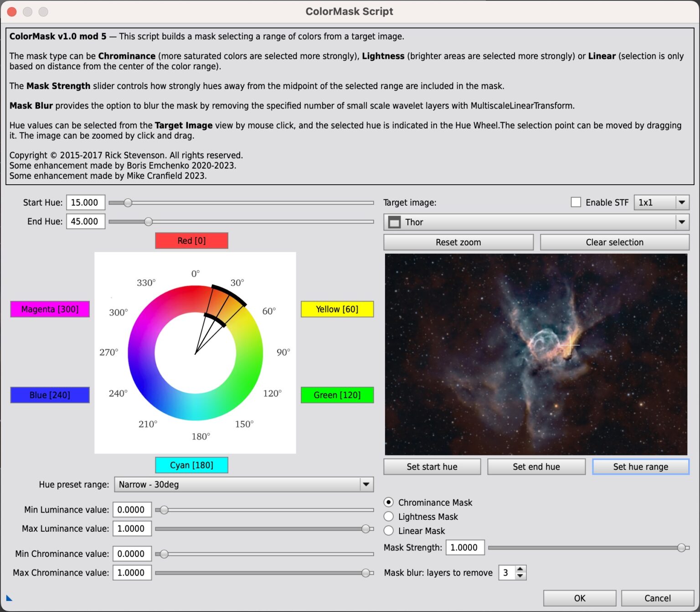Image resolution: width=700 pixels, height=612 pixels.
Task: Select the Blue [240] hue preset
Action: coord(50,395)
